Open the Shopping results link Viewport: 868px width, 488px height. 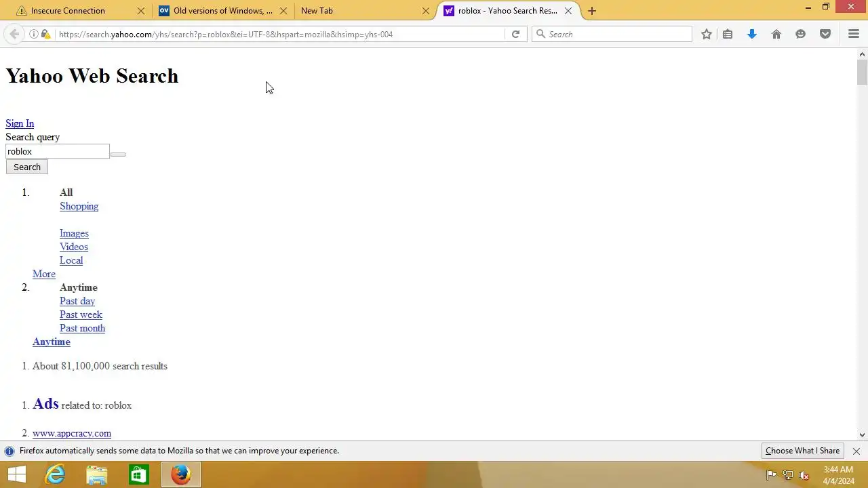79,206
